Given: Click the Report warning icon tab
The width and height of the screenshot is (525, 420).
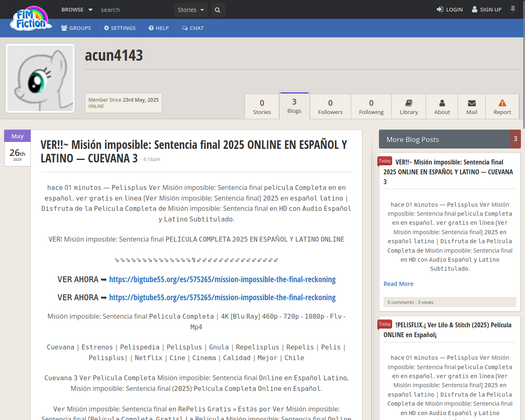Looking at the screenshot, I should click(x=502, y=107).
